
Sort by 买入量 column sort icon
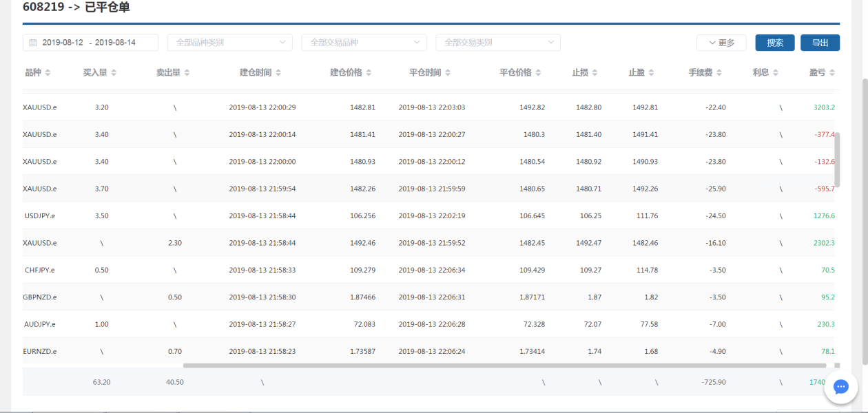click(114, 73)
